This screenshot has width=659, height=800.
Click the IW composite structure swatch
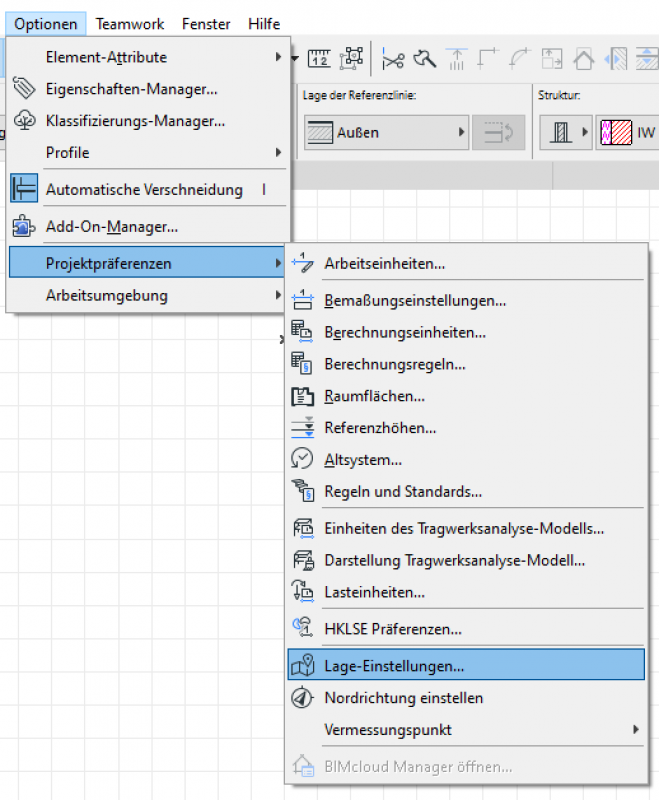(x=626, y=132)
